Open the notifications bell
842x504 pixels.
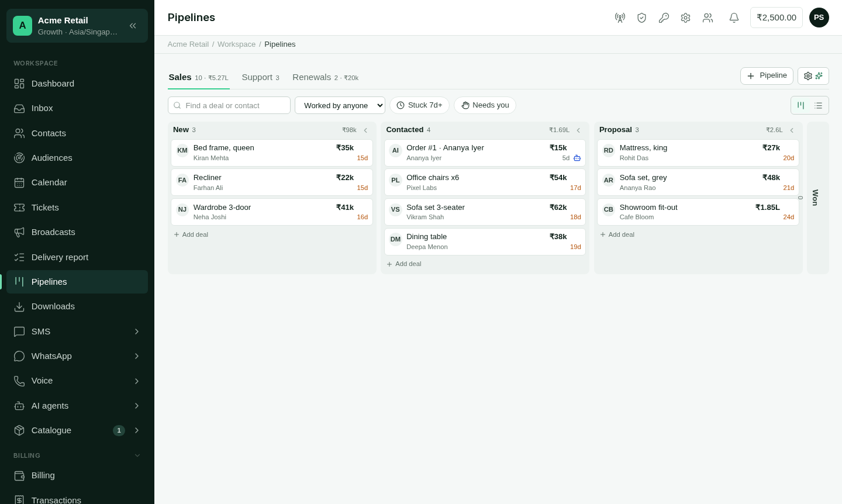(734, 18)
